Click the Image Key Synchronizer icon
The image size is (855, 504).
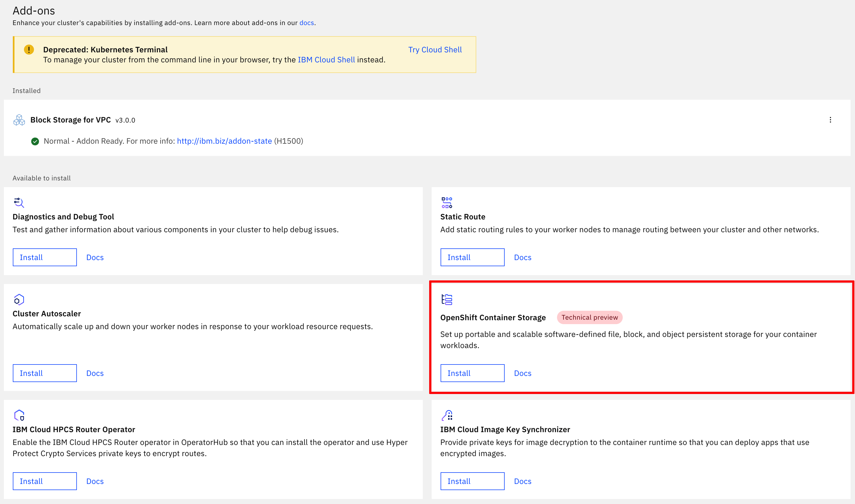click(447, 415)
